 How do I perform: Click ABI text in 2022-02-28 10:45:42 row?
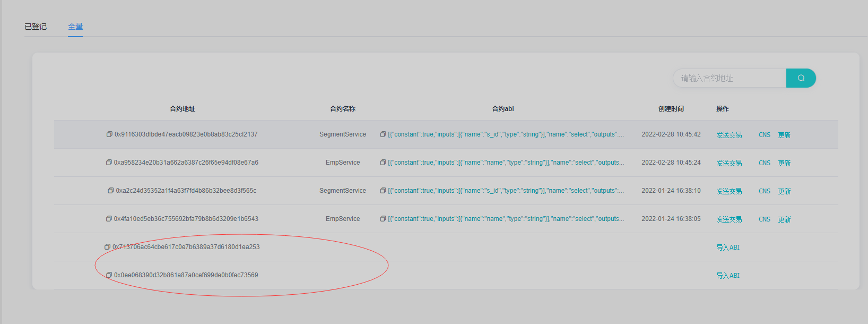click(x=506, y=134)
